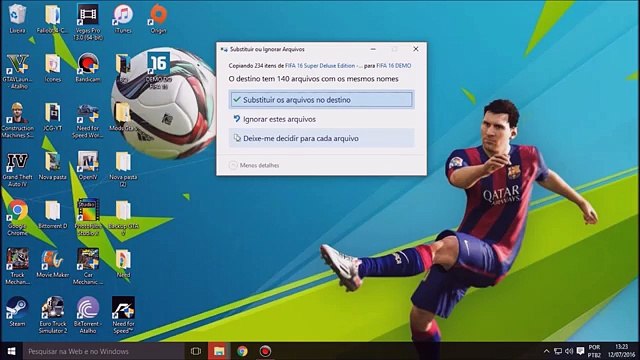Choose Ignorar estes arquivos option

coord(321,119)
